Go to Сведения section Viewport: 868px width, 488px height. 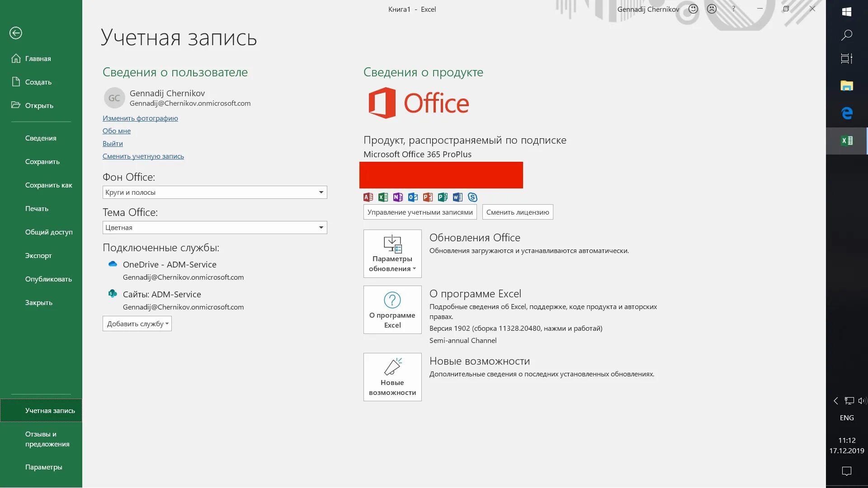tap(41, 138)
